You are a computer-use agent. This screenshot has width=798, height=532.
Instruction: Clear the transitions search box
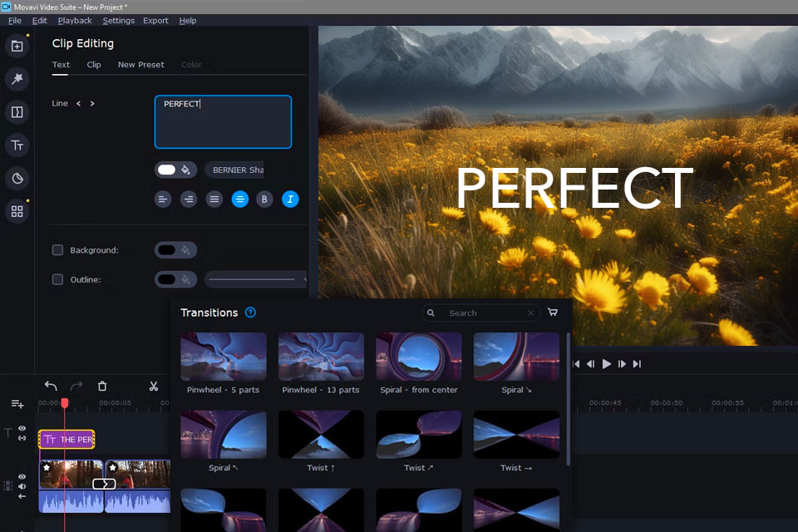[530, 313]
